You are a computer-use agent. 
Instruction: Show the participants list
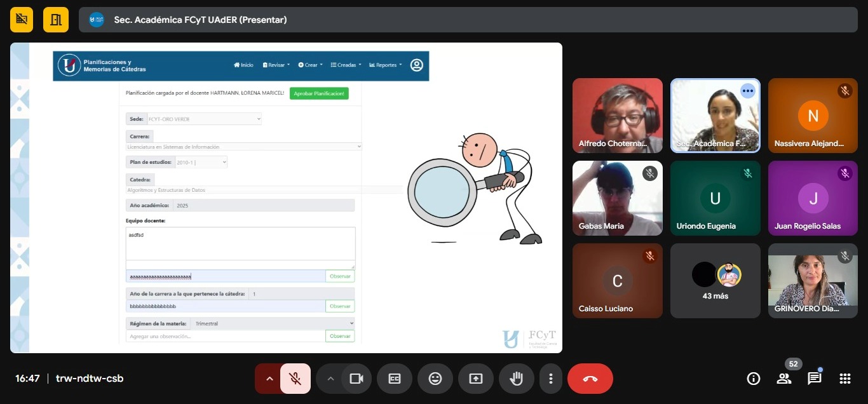coord(784,379)
